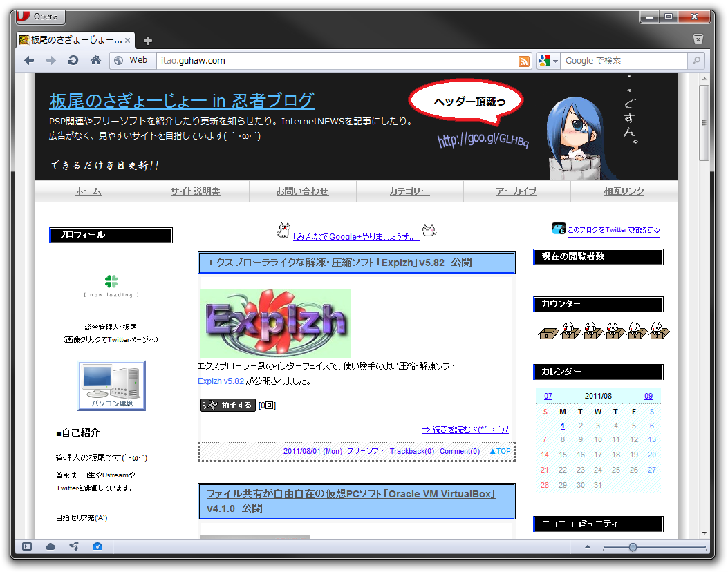Click the text 'できるだけ毎日更新!!'
The image size is (728, 572).
pos(105,165)
